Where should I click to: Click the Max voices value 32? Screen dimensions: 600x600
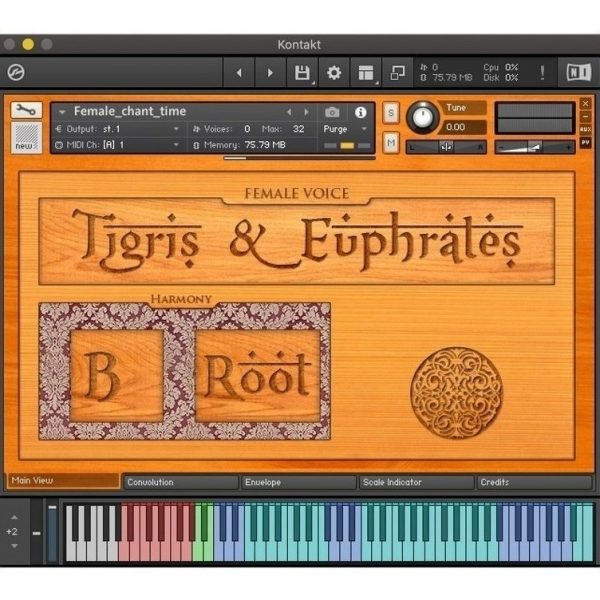(298, 129)
